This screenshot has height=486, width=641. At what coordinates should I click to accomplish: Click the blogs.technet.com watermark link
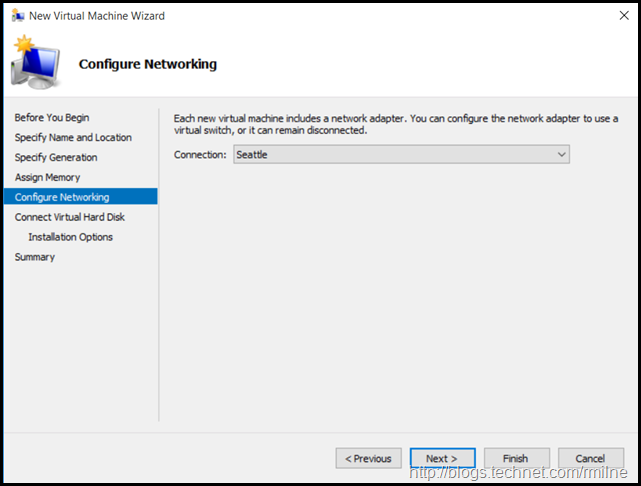click(527, 472)
